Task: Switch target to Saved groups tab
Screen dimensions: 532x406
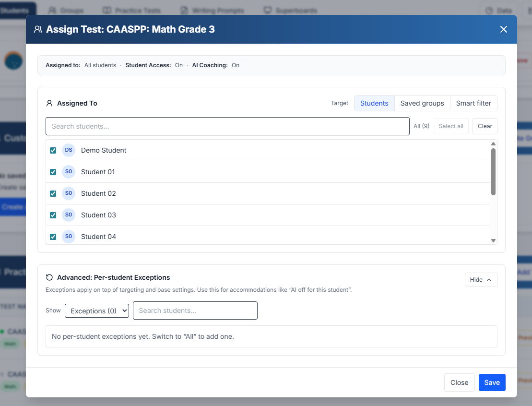Action: tap(422, 103)
